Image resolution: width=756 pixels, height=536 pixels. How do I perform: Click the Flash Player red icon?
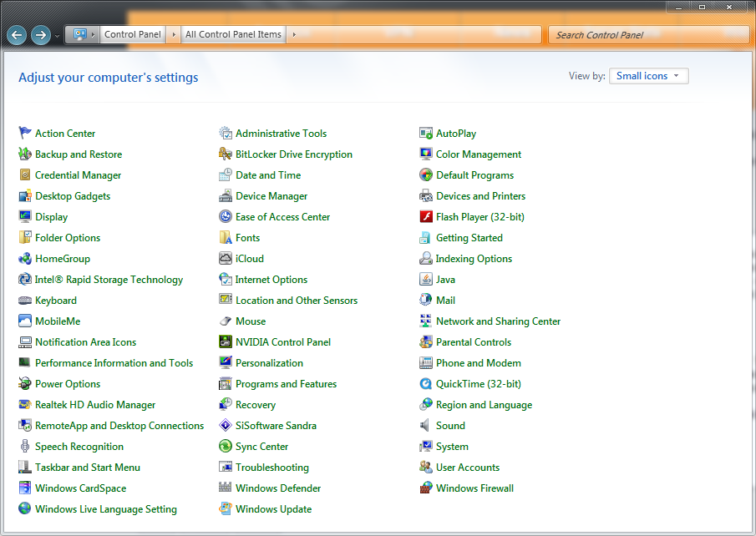426,216
